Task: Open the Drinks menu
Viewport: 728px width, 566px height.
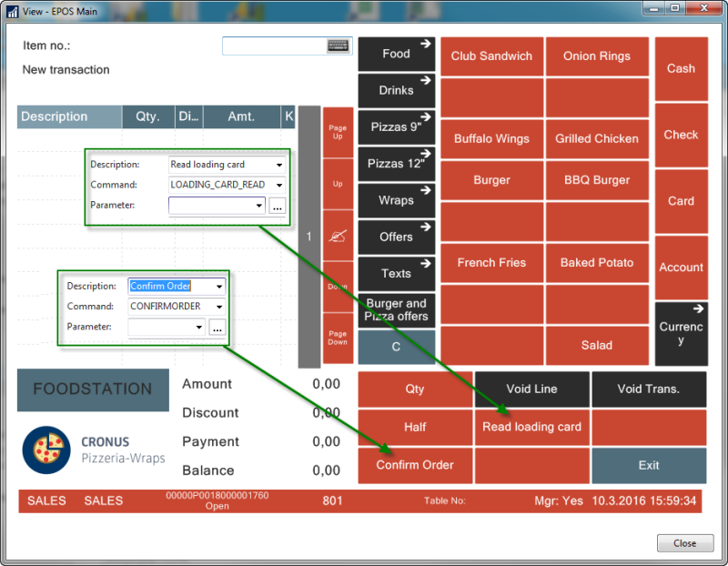Action: (397, 90)
